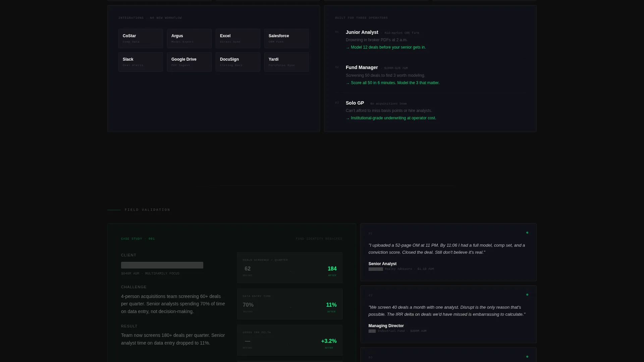Click the 'Integrations · No New Workflow' label
This screenshot has height=362, width=644.
150,18
